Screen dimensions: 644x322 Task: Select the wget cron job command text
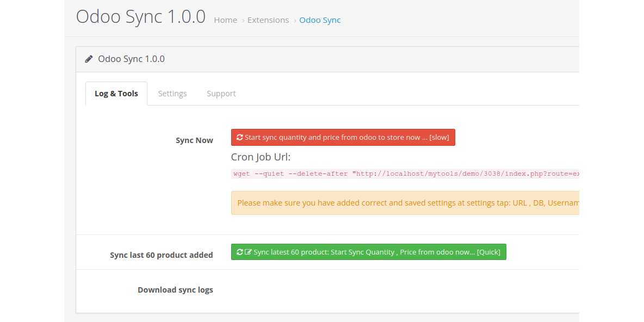406,174
